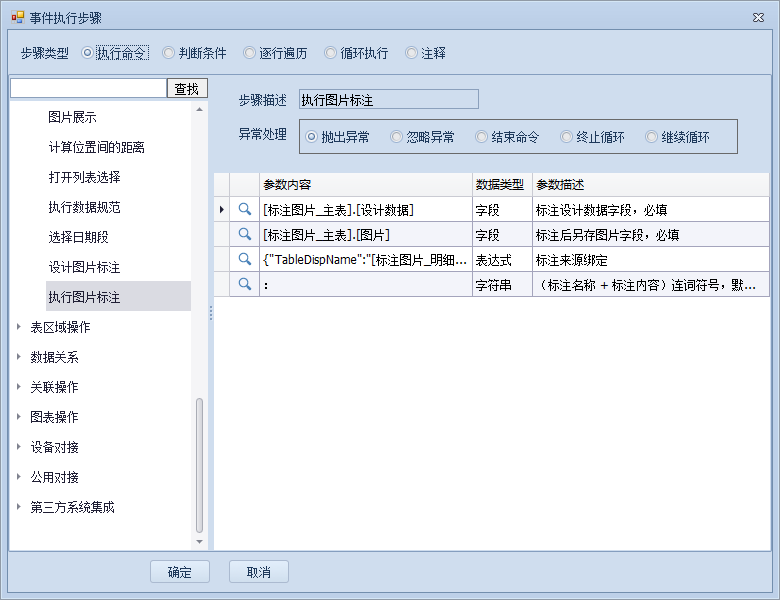Choose 循环执行 step type
This screenshot has width=780, height=600.
coord(331,53)
